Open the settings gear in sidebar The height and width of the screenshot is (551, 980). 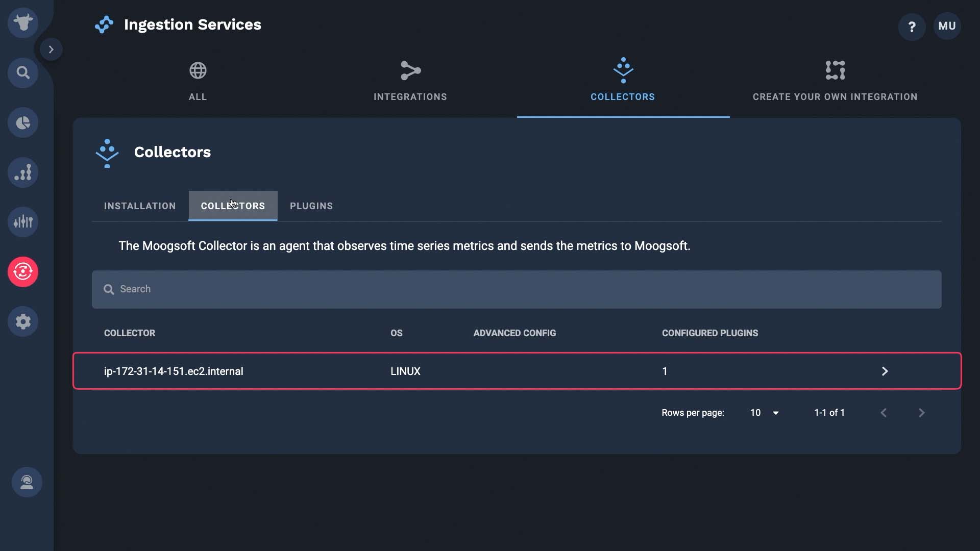pos(23,321)
